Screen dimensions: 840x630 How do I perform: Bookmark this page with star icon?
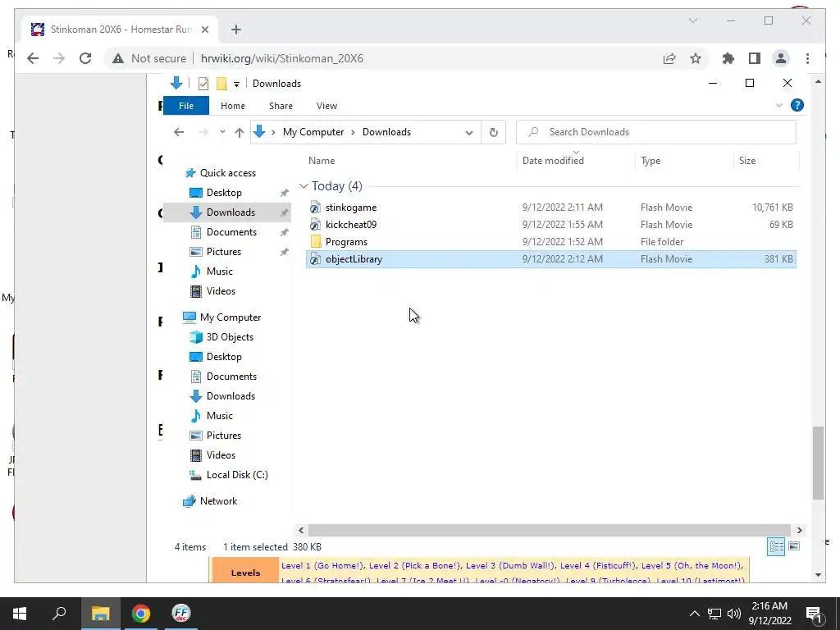pos(696,58)
